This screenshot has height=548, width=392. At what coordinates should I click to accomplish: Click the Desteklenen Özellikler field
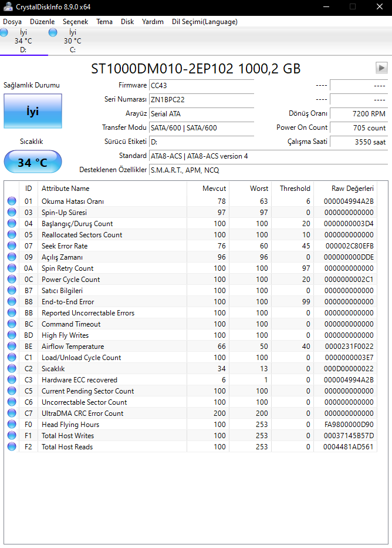268,170
